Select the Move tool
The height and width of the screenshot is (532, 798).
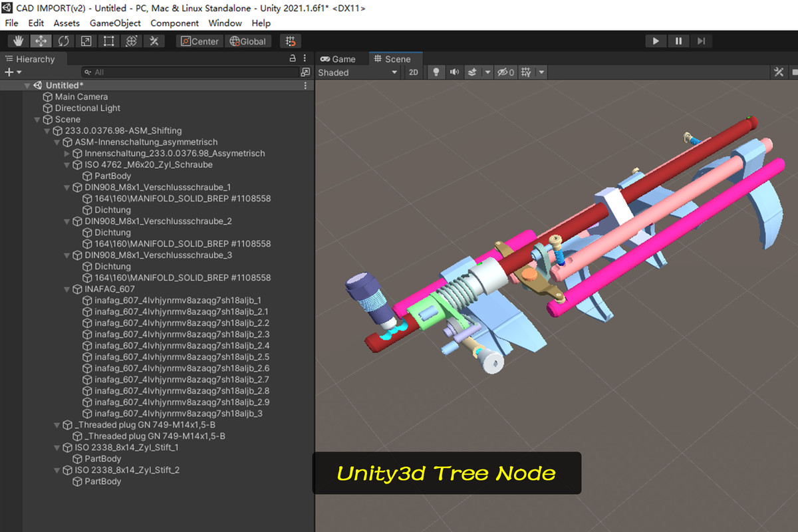click(41, 41)
